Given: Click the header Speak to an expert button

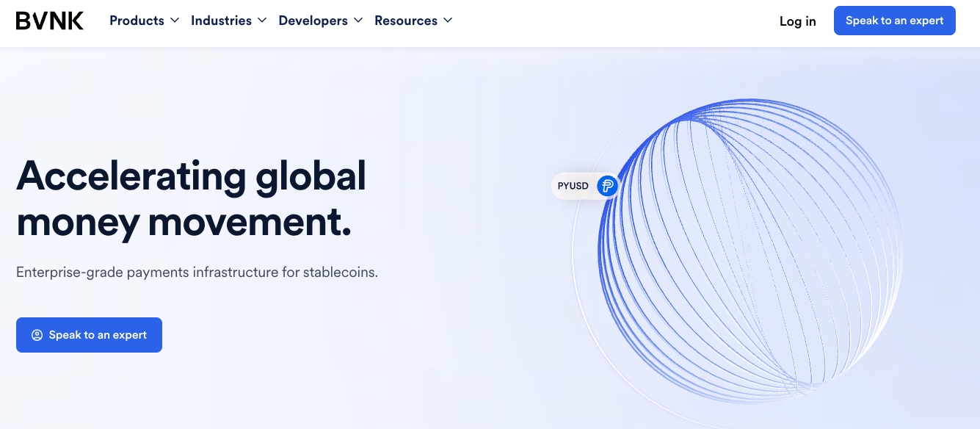Looking at the screenshot, I should (x=895, y=21).
